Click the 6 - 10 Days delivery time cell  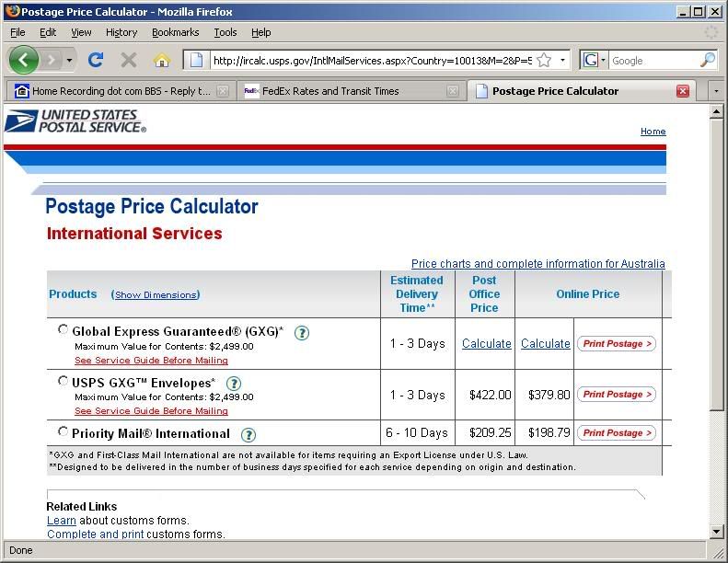tap(417, 432)
